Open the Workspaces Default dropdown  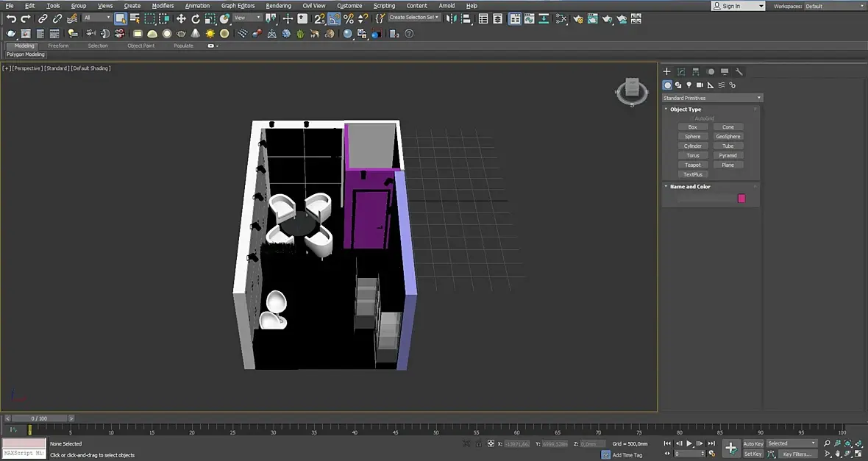[833, 6]
